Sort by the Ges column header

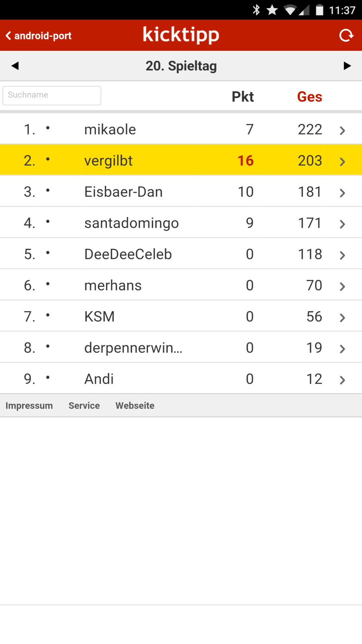point(309,97)
